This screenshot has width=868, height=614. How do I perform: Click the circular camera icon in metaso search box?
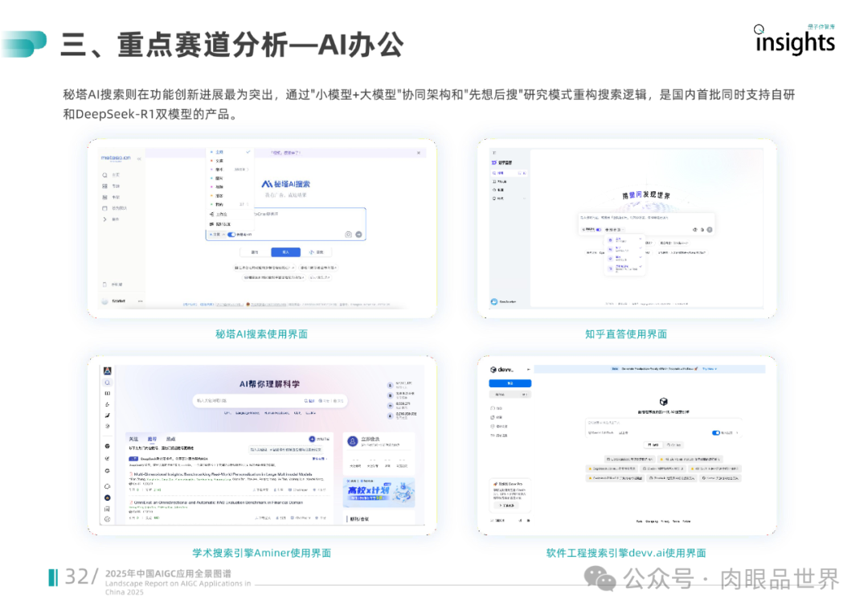348,235
